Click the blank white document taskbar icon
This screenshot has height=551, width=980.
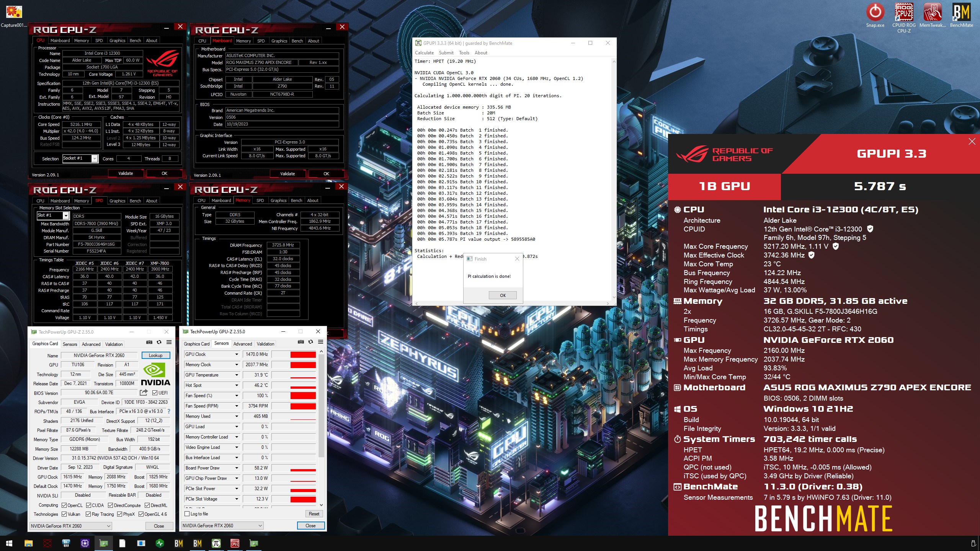click(122, 543)
